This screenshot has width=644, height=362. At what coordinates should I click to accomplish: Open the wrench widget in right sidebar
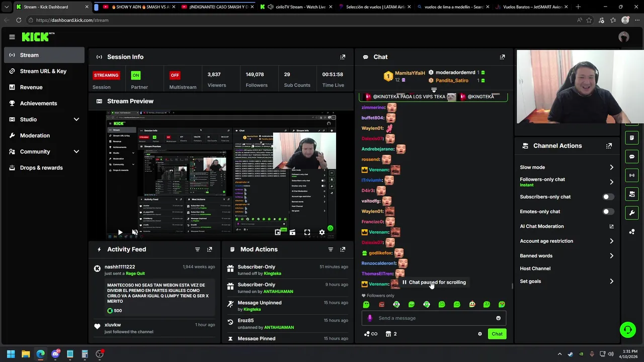632,213
